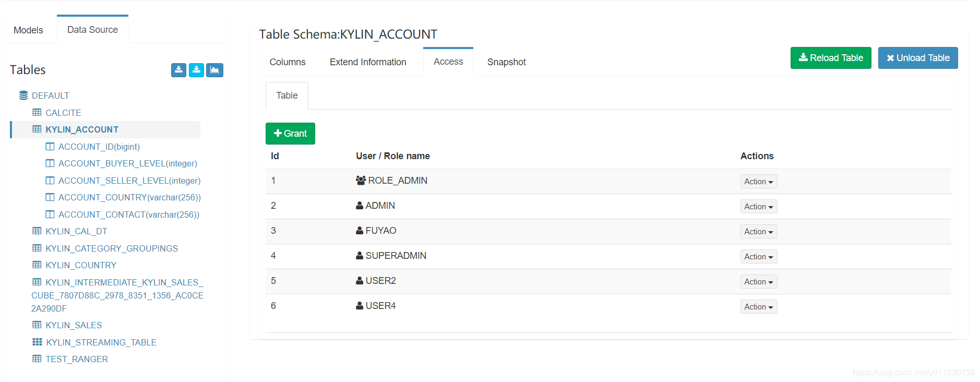Click the Id column header

pos(275,156)
